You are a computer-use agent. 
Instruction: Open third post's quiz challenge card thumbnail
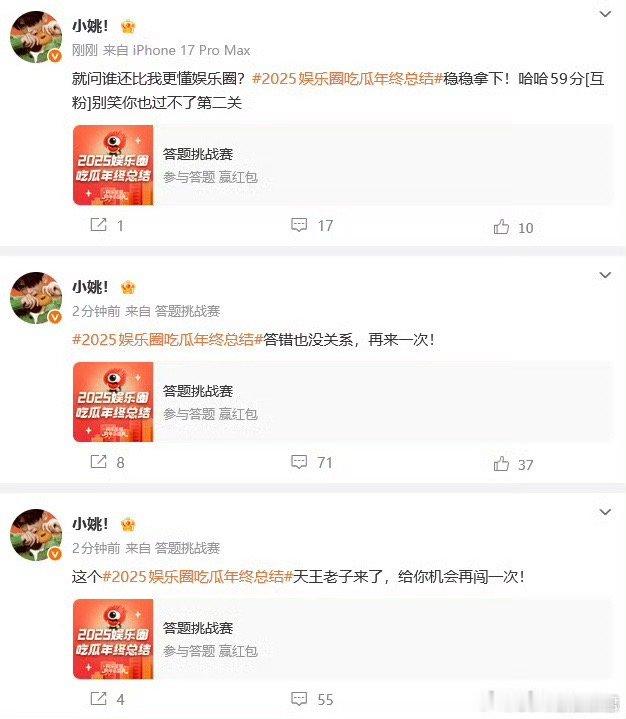(113, 639)
